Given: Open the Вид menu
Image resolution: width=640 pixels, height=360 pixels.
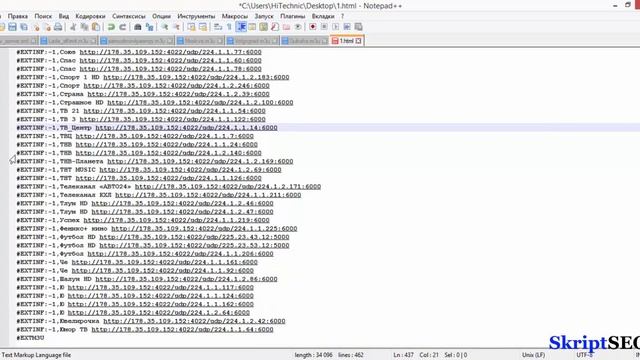Looking at the screenshot, I should (x=64, y=16).
